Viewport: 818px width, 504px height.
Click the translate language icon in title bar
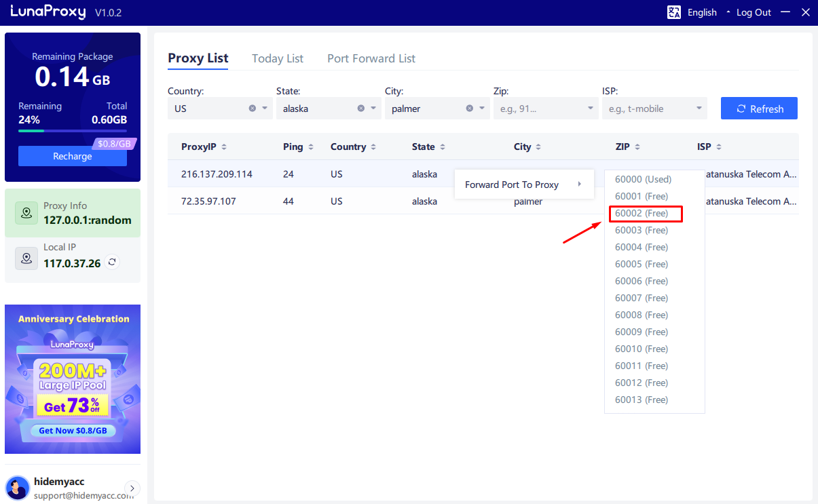673,12
